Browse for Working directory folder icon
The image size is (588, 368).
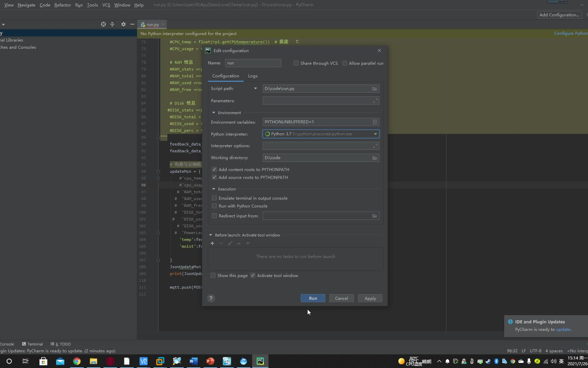point(374,158)
